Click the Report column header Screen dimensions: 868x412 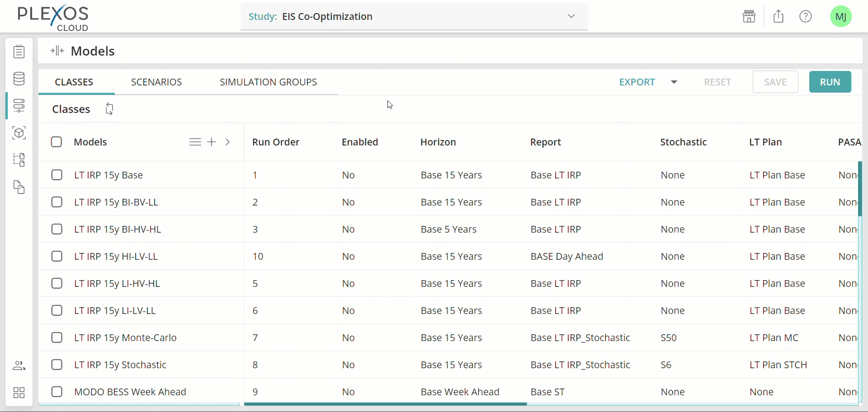pyautogui.click(x=545, y=142)
